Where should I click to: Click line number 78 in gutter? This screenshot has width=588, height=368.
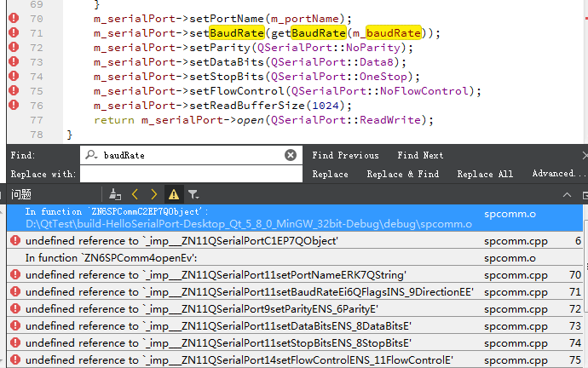(37, 135)
